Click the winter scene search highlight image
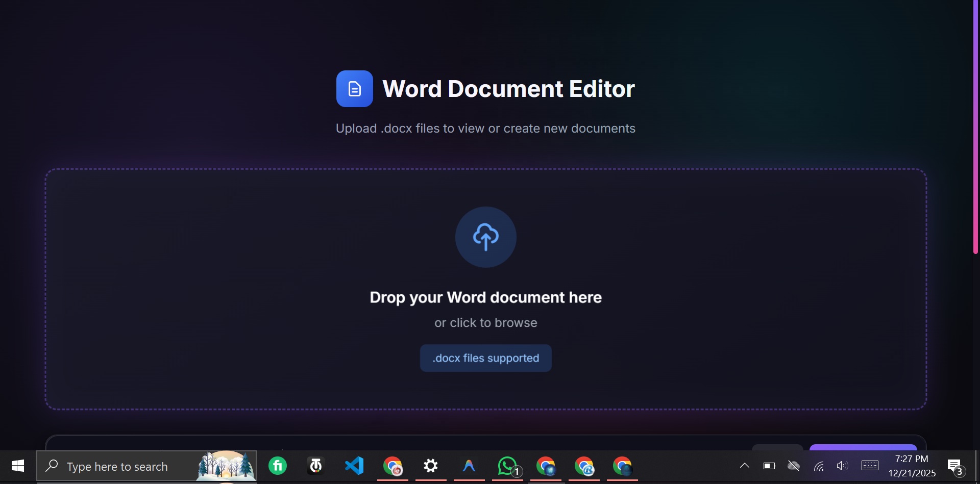Image resolution: width=980 pixels, height=484 pixels. coord(226,466)
